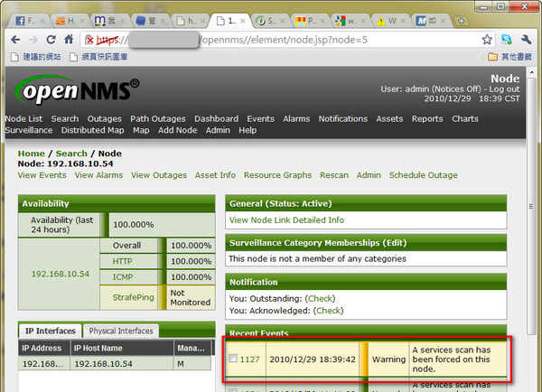Click the 2010/12/29 18:39:42 event time
The image size is (542, 392).
313,359
